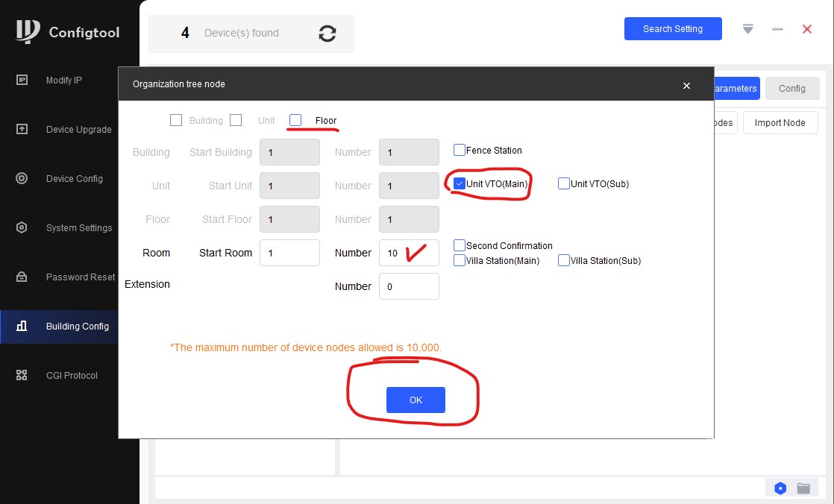Image resolution: width=834 pixels, height=504 pixels.
Task: Open Device Upgrade section
Action: [x=78, y=130]
